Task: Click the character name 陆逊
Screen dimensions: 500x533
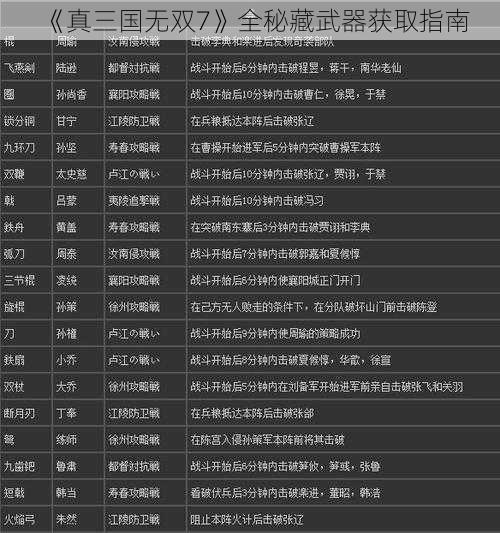Action: (x=66, y=68)
